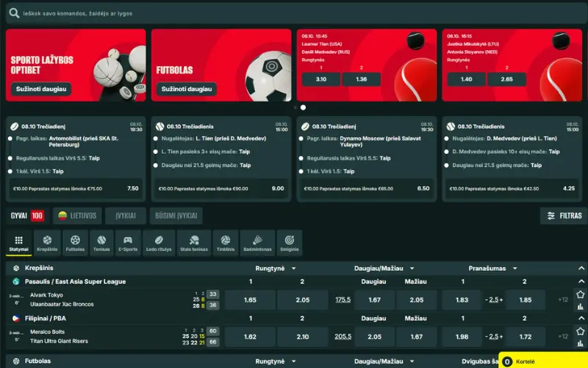The image size is (588, 368).
Task: Click the search magnifier icon
Action: click(x=14, y=13)
